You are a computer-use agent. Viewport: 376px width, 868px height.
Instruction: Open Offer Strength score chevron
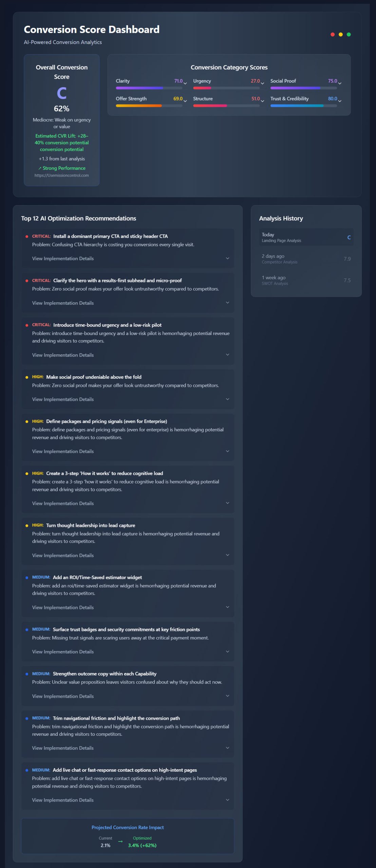click(x=185, y=101)
